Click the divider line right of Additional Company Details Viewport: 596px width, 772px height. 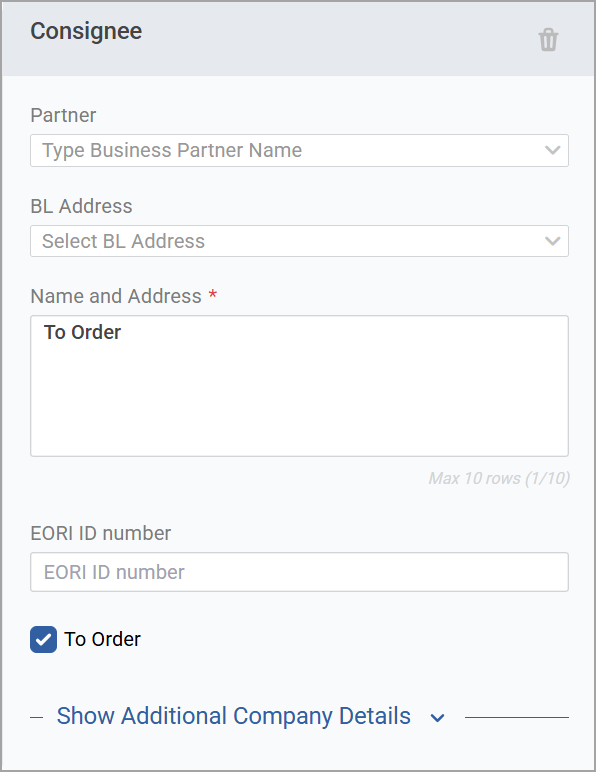(x=517, y=717)
